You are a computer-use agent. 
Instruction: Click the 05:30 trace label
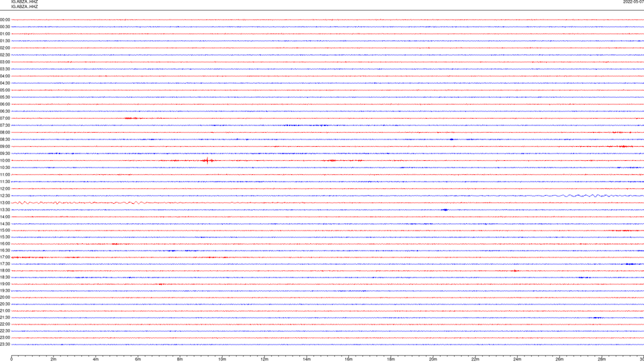tap(5, 97)
